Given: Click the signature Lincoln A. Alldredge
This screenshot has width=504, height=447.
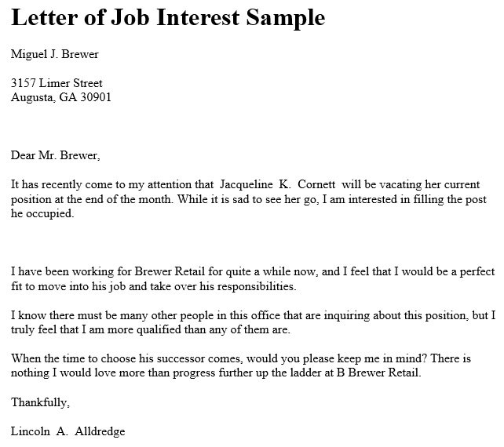Looking at the screenshot, I should (x=68, y=431).
